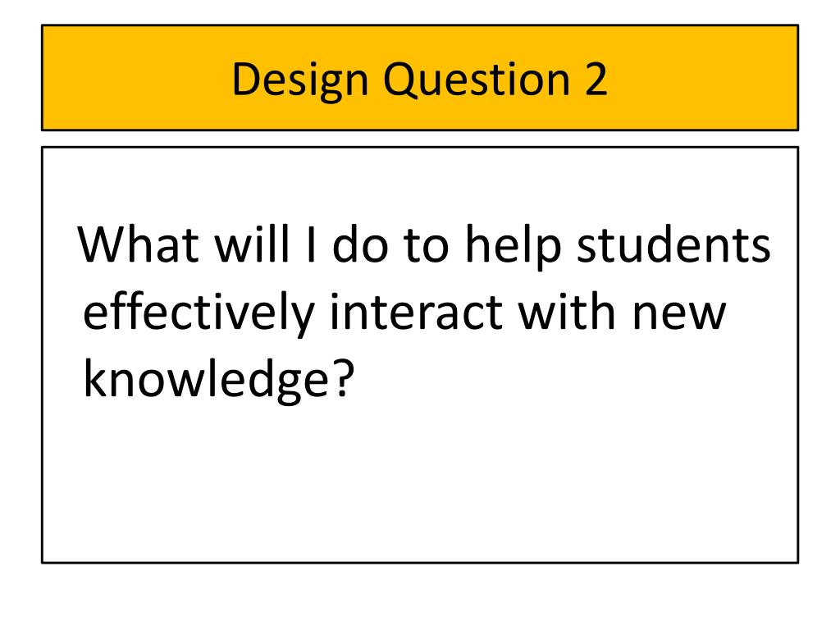Screen dimensions: 840x630
Task: Click the capital letter 'I' in the body text
Action: tap(311, 244)
